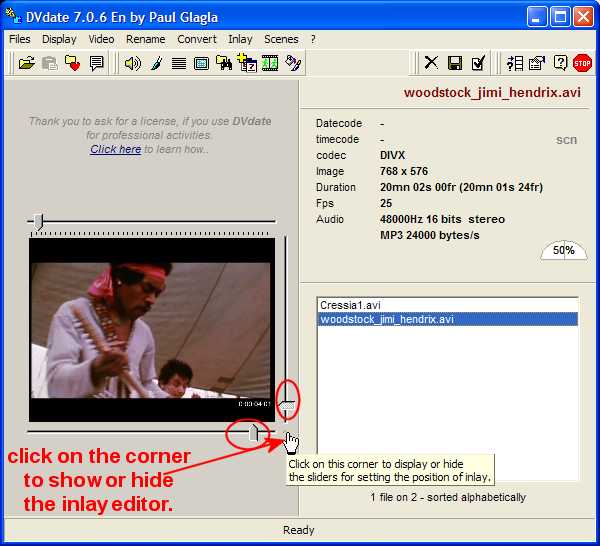Open the Convert menu
The image size is (600, 546).
(x=197, y=39)
